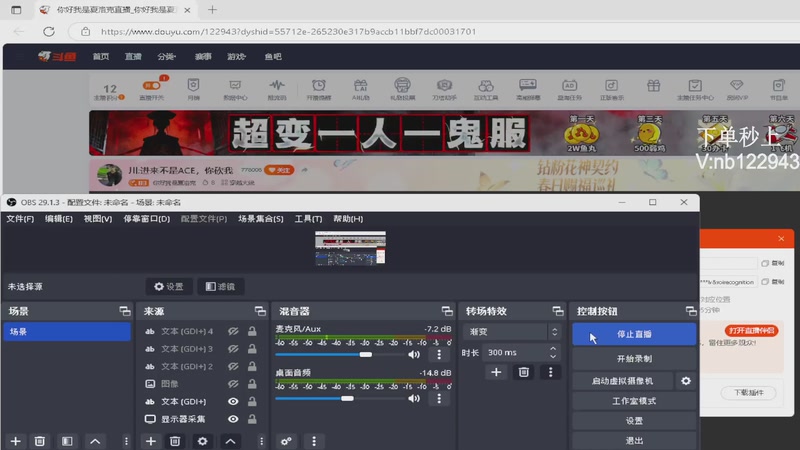This screenshot has height=450, width=800.
Task: Open the 编辑(E) menu
Action: click(x=59, y=218)
